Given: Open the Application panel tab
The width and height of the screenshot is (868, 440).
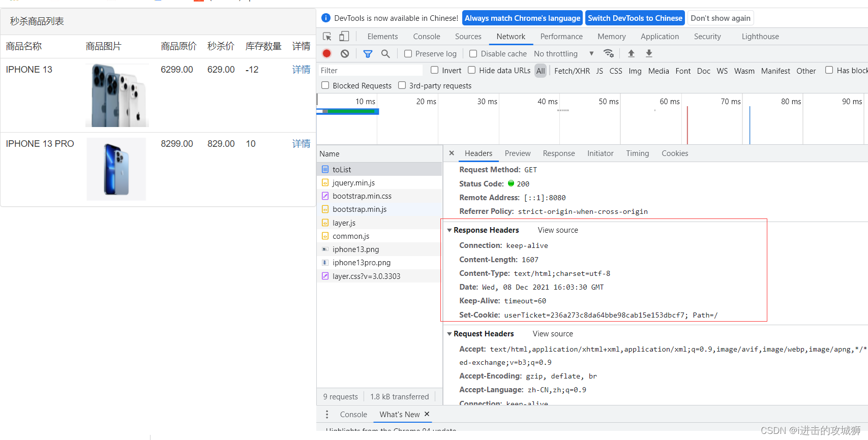Looking at the screenshot, I should (660, 37).
